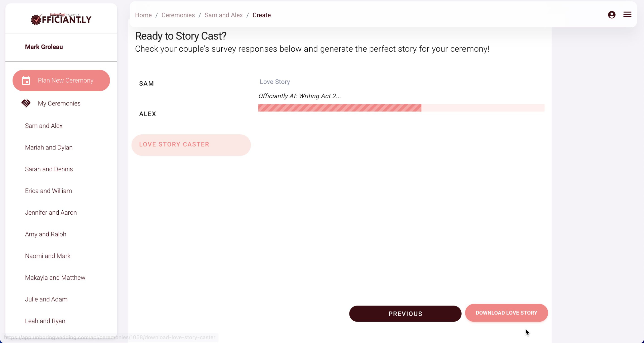Viewport: 644px width, 343px height.
Task: Click the Home breadcrumb link
Action: point(143,15)
